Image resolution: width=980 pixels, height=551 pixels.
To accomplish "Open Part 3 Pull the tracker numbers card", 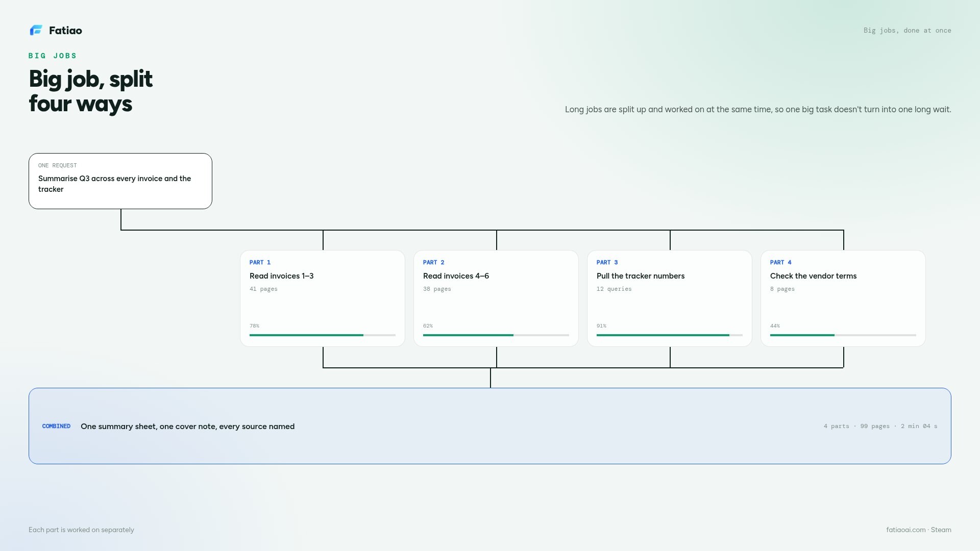I will tap(670, 298).
